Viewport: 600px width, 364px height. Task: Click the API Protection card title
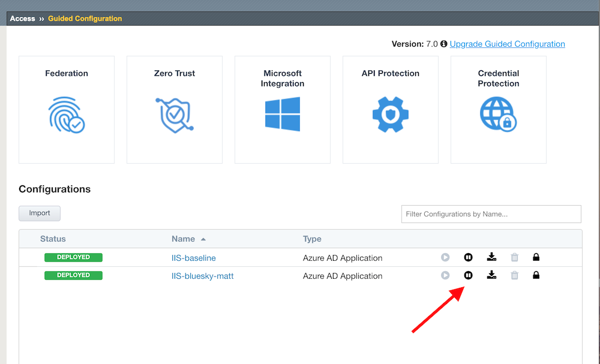pos(391,73)
